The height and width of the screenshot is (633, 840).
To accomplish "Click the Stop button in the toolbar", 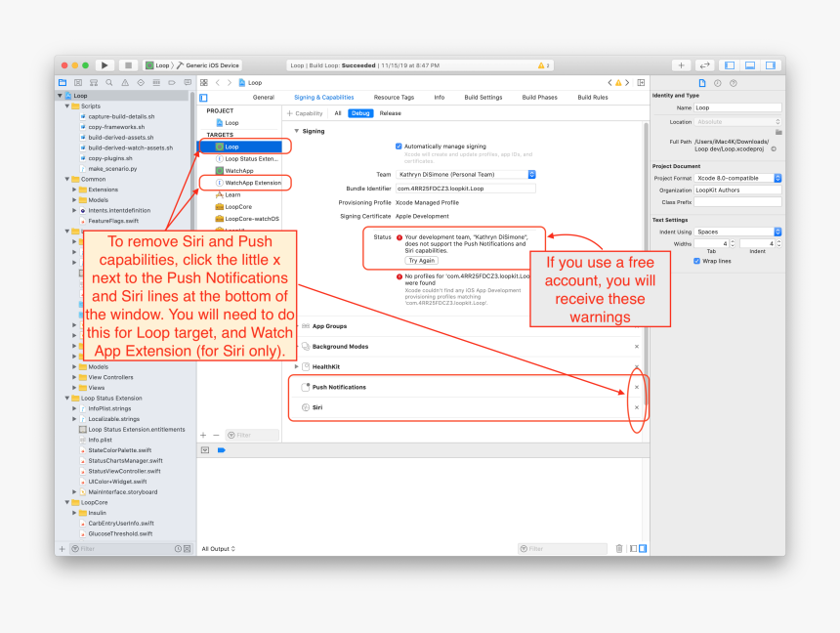I will point(128,65).
